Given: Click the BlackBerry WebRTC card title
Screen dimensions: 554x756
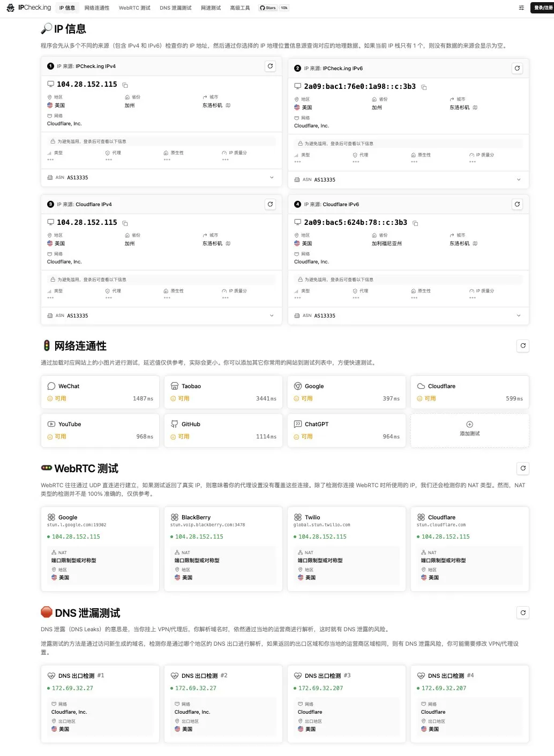Looking at the screenshot, I should pyautogui.click(x=196, y=518).
